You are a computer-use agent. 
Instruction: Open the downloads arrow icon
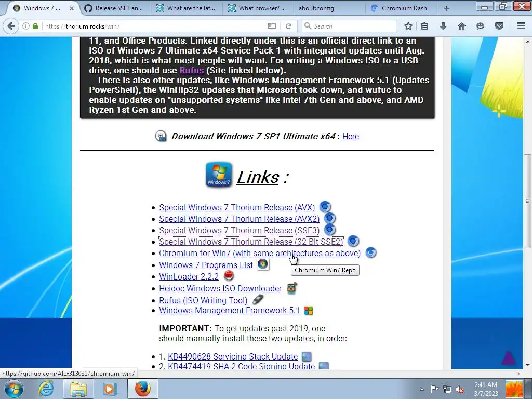(443, 26)
